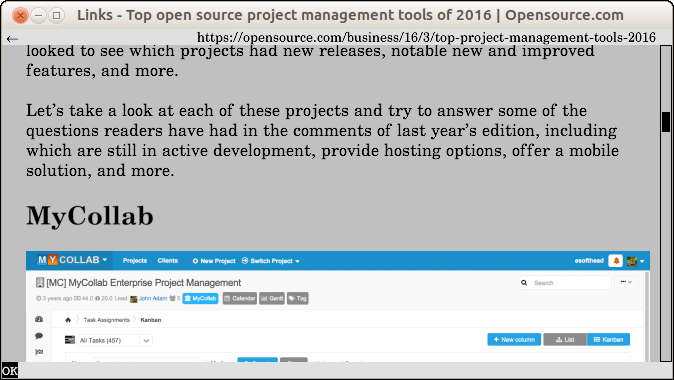Open the John Adam lead link

[x=153, y=298]
